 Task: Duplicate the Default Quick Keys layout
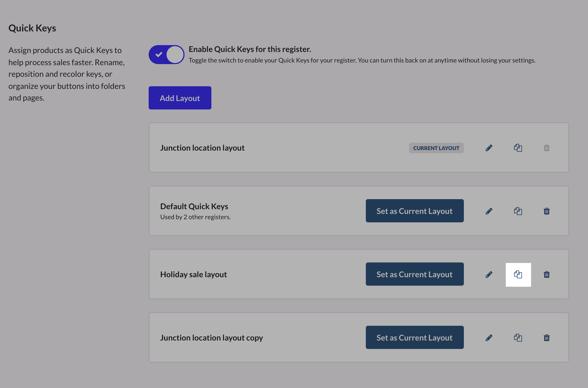point(518,211)
